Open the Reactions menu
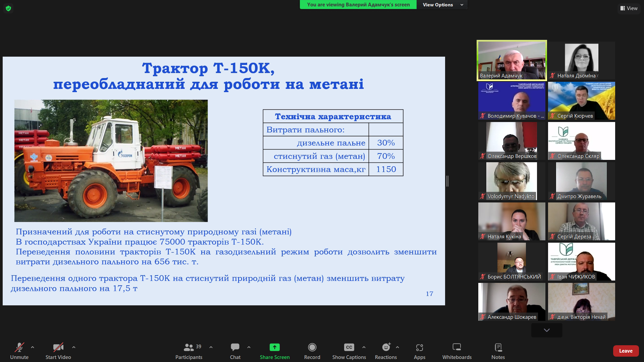Image resolution: width=644 pixels, height=362 pixels. 386,351
